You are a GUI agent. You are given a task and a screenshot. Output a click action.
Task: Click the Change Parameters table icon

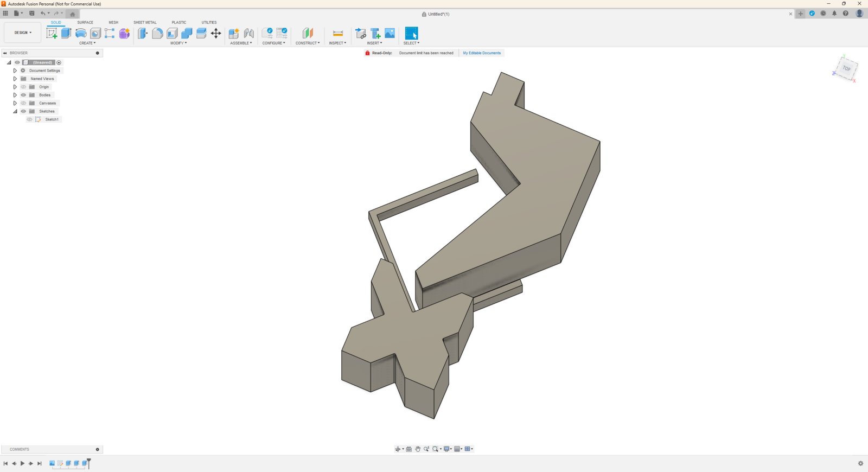[282, 33]
